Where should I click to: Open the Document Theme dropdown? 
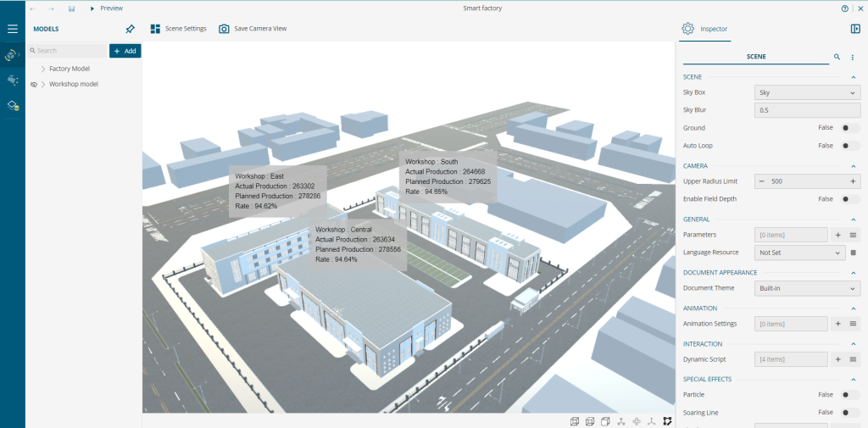807,288
